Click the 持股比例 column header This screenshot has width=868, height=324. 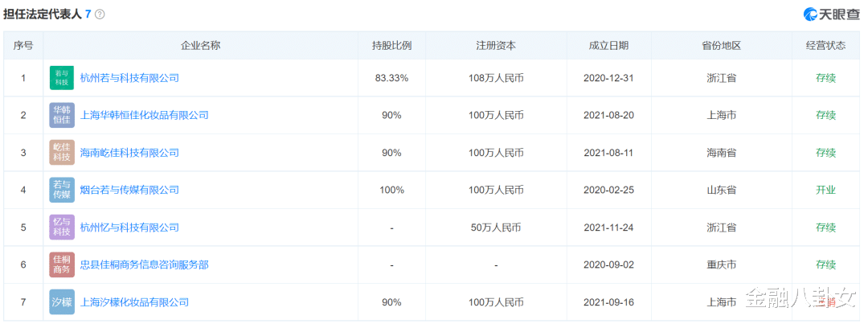tap(392, 46)
